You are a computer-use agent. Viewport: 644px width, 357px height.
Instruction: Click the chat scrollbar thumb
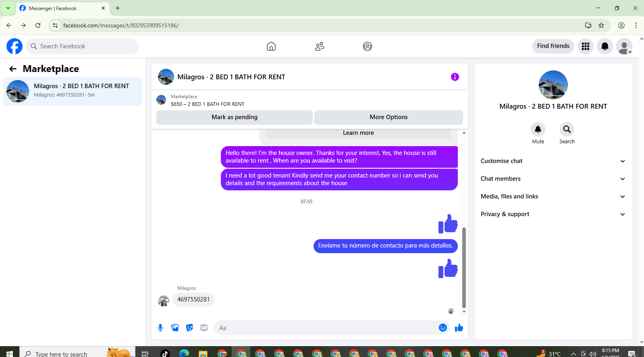(x=464, y=268)
